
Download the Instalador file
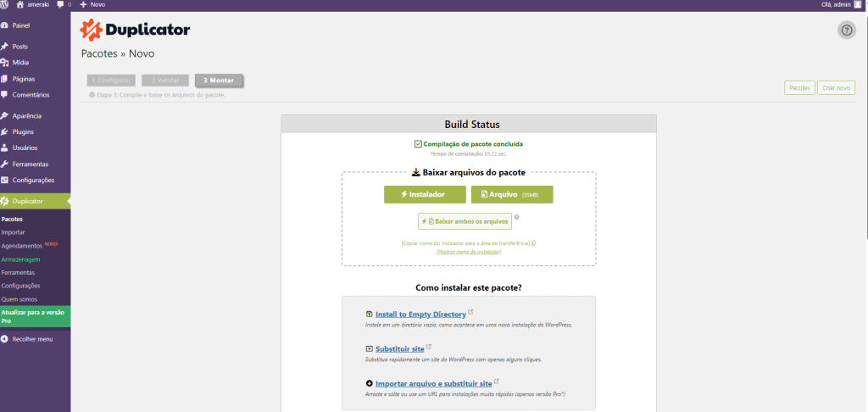click(425, 195)
